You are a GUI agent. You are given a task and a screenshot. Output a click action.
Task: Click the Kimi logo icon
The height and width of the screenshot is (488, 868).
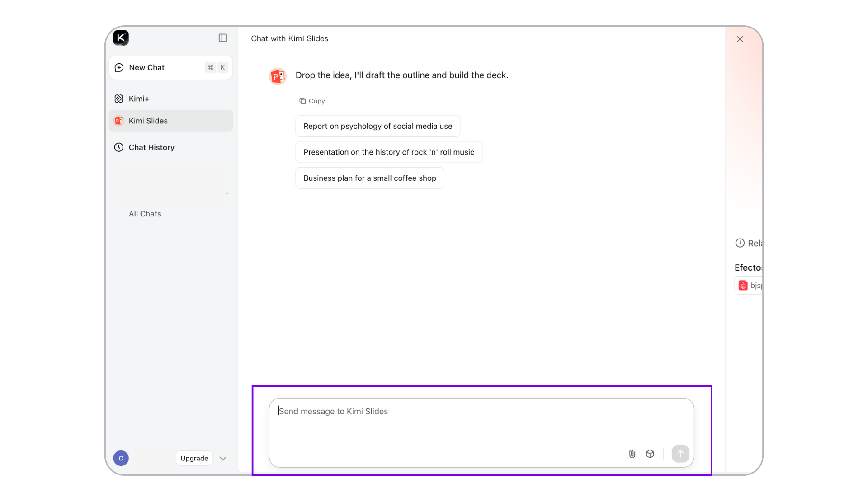click(121, 38)
